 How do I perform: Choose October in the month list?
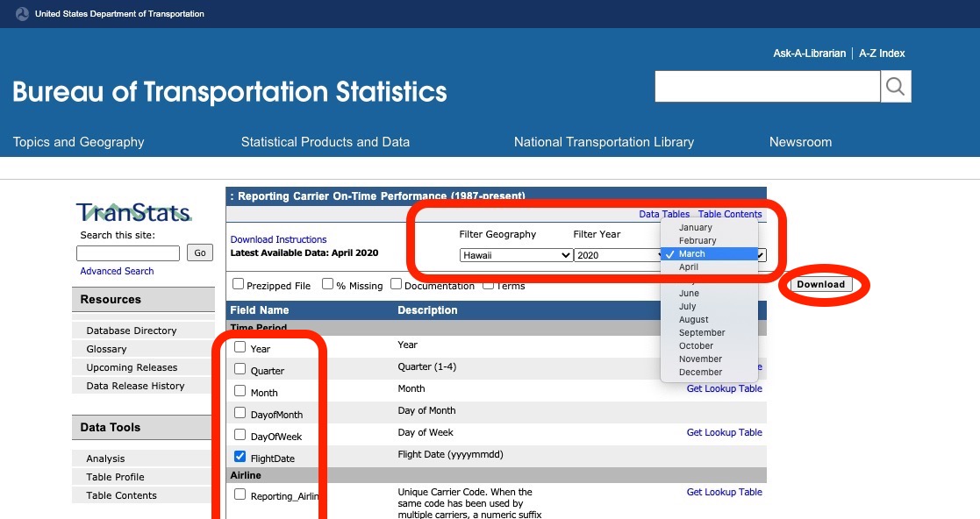pos(709,345)
